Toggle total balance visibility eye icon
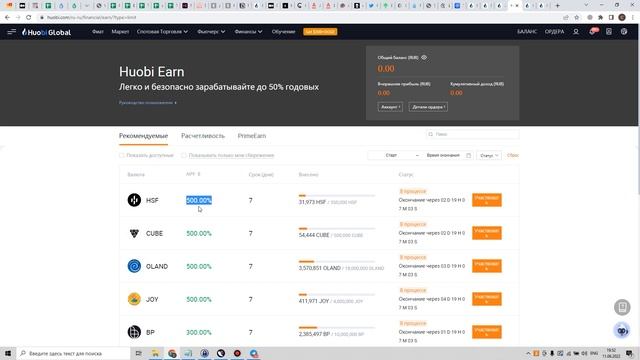Image resolution: width=640 pixels, height=360 pixels. (424, 58)
